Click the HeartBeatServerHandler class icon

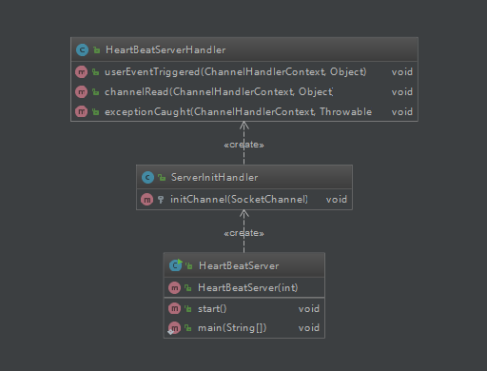click(82, 50)
